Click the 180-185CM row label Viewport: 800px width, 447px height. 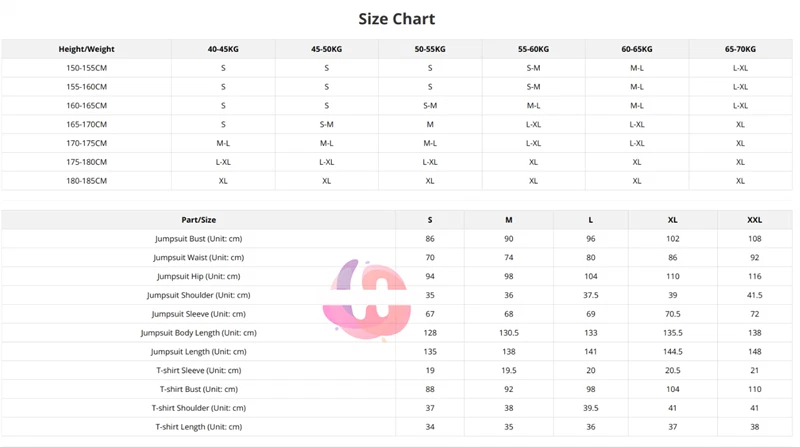pos(86,181)
